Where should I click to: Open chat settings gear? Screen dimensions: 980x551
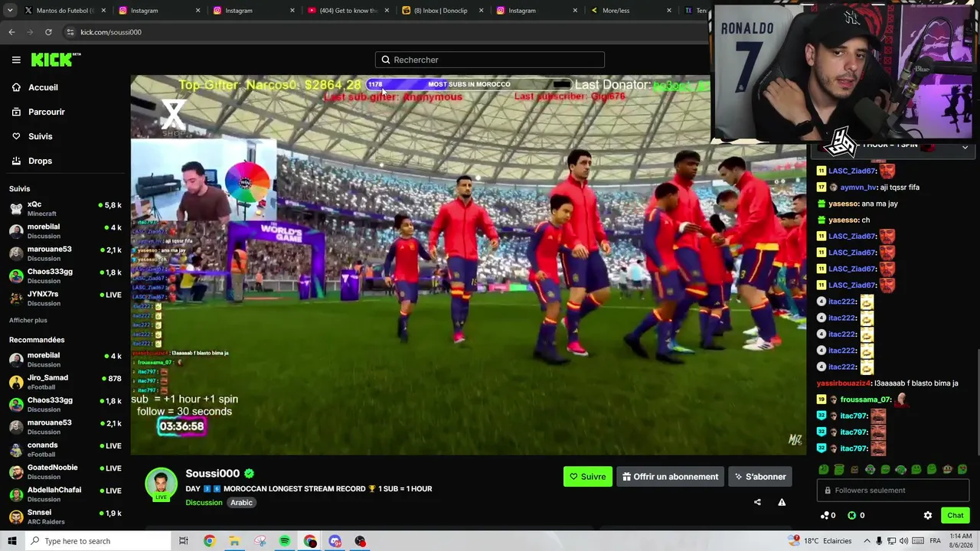point(928,516)
